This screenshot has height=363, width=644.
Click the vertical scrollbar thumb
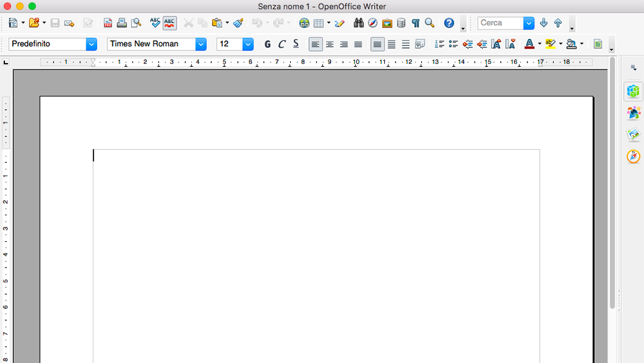tap(612, 183)
